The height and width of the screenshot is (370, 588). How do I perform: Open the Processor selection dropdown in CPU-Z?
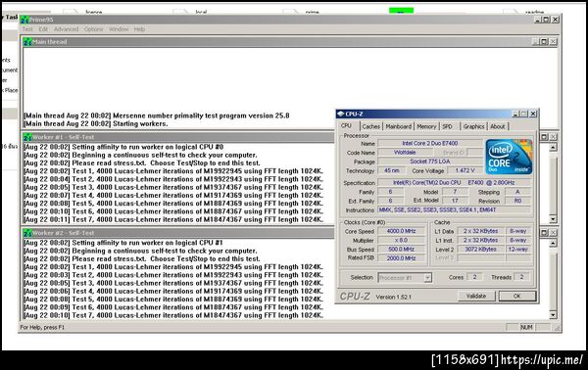point(428,278)
